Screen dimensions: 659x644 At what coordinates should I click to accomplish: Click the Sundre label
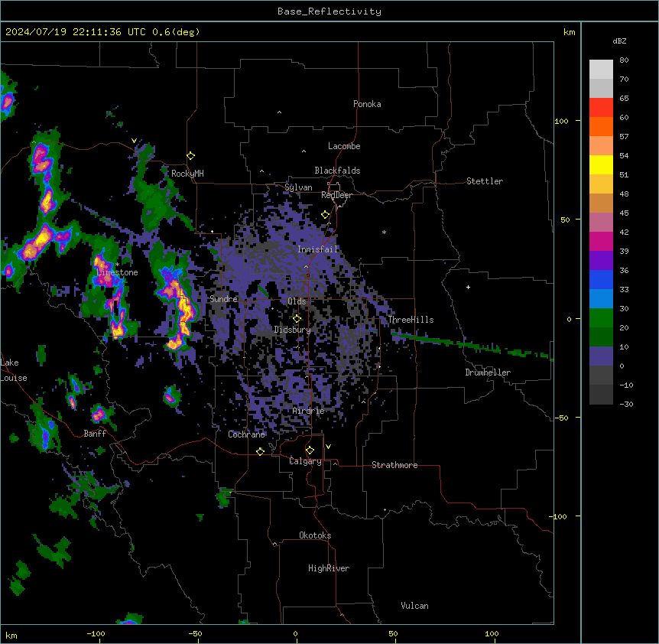tap(223, 299)
